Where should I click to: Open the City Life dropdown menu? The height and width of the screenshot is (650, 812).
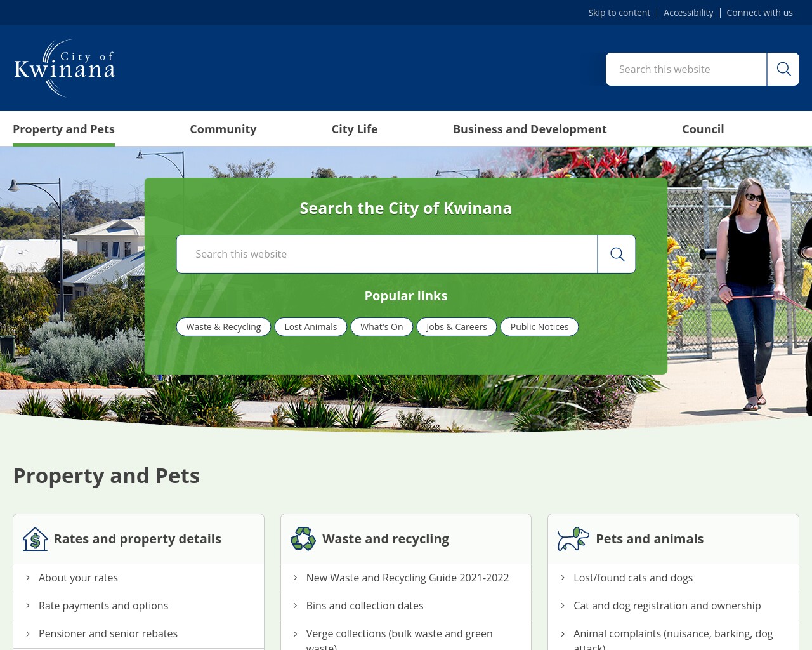(x=354, y=129)
